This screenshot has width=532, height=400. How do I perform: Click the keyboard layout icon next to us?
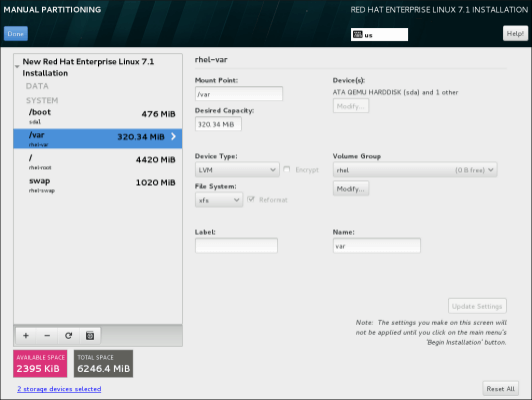(x=358, y=34)
